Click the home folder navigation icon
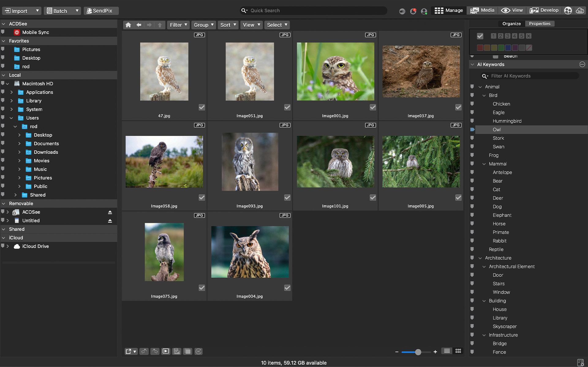This screenshot has height=367, width=588. (x=128, y=25)
